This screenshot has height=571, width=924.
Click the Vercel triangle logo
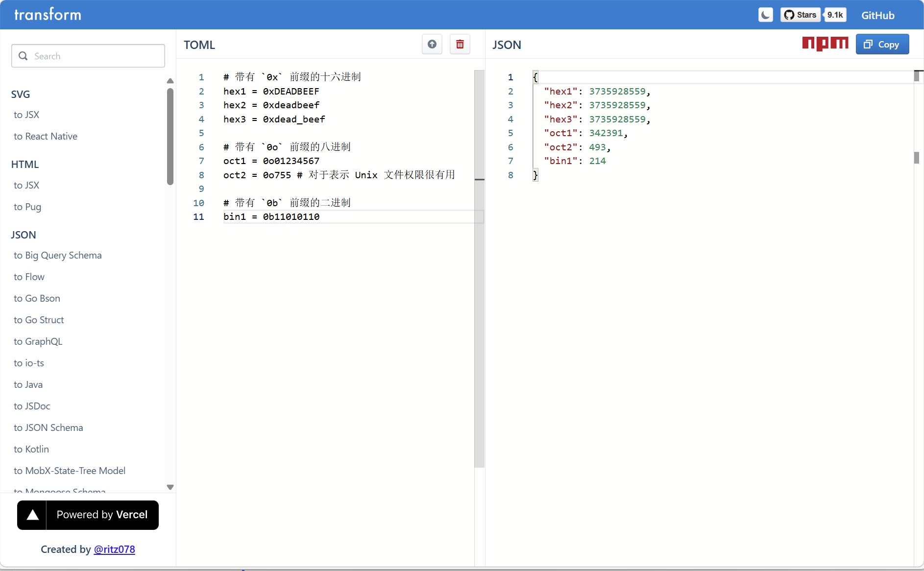pyautogui.click(x=32, y=515)
